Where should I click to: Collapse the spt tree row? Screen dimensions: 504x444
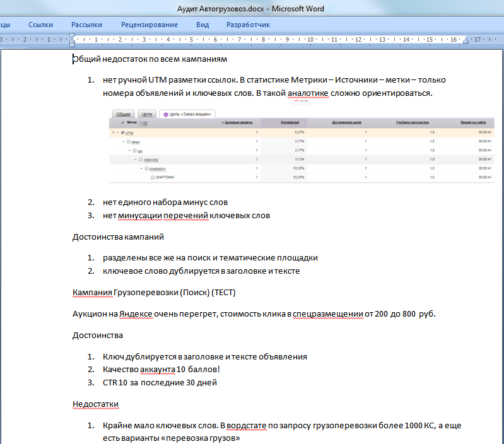pyautogui.click(x=129, y=151)
